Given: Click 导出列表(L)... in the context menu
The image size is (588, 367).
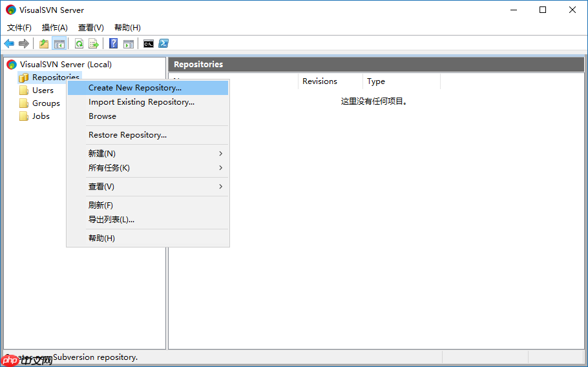Looking at the screenshot, I should tap(148, 220).
